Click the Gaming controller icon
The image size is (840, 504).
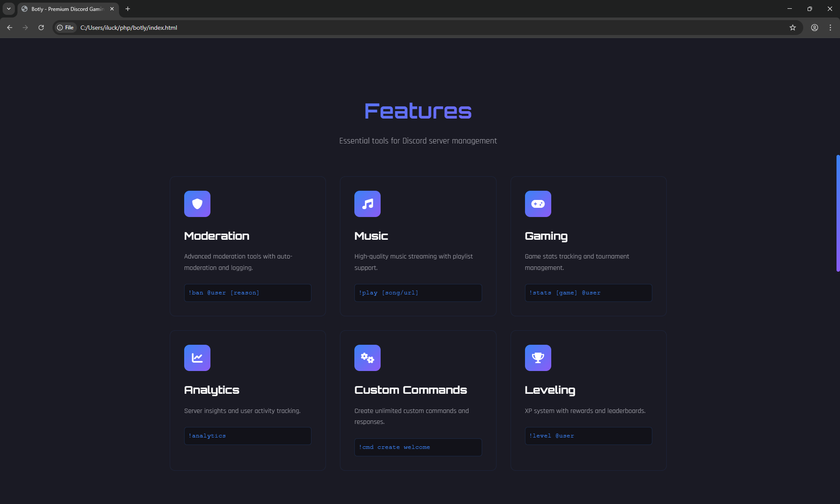click(x=538, y=204)
